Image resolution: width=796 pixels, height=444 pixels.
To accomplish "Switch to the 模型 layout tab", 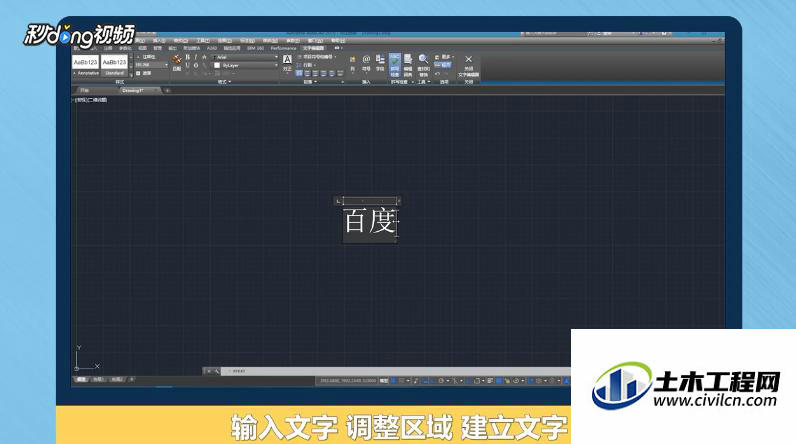I will coord(81,379).
